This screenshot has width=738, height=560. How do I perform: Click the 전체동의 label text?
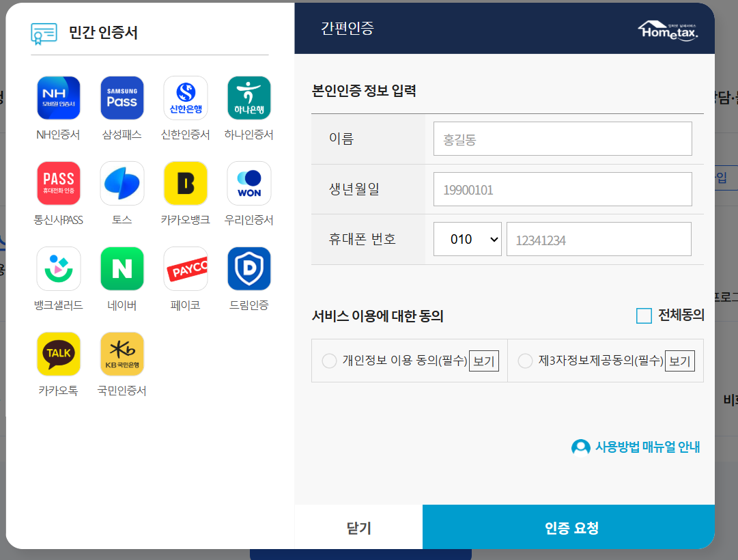coord(681,315)
